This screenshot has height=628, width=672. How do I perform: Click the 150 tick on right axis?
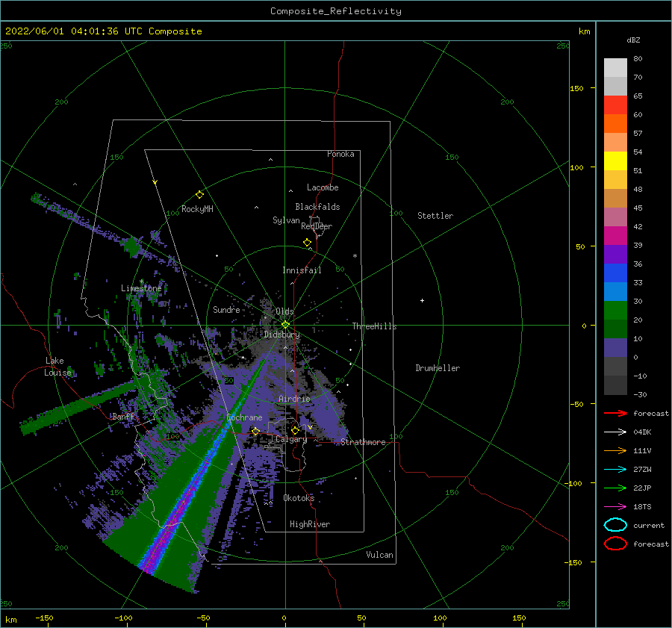(x=576, y=88)
